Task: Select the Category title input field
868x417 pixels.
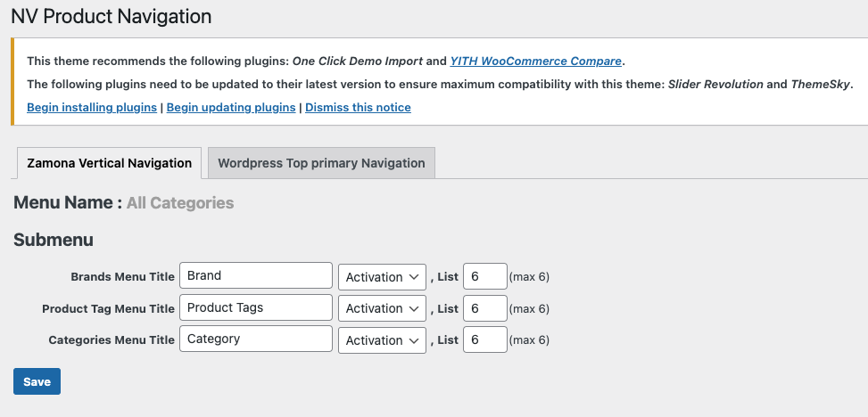Action: pyautogui.click(x=255, y=339)
